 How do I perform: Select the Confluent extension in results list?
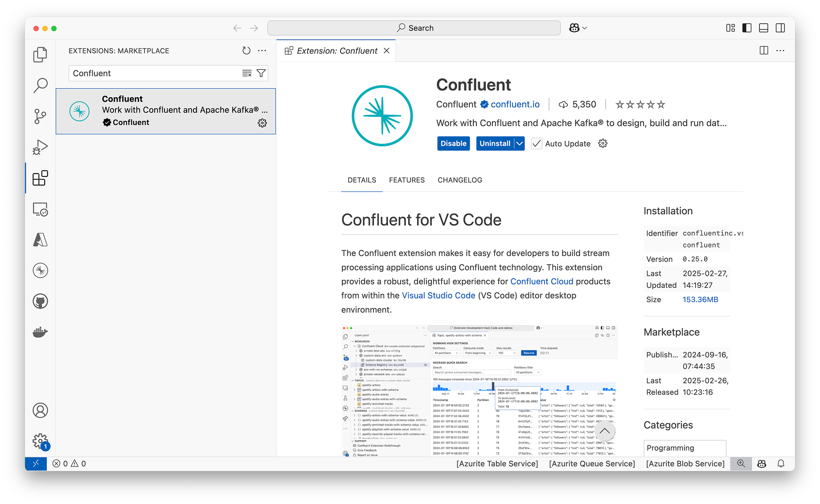click(166, 111)
